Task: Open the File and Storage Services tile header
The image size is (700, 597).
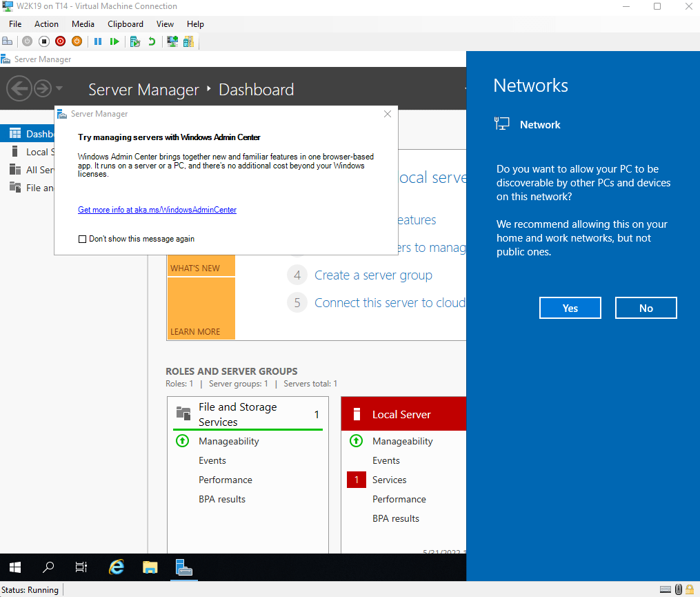Action: click(x=248, y=414)
